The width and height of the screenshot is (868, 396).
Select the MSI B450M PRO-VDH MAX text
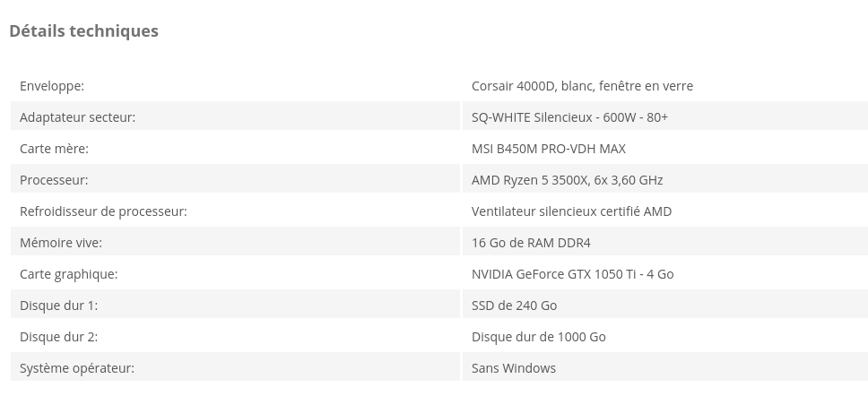pos(548,149)
